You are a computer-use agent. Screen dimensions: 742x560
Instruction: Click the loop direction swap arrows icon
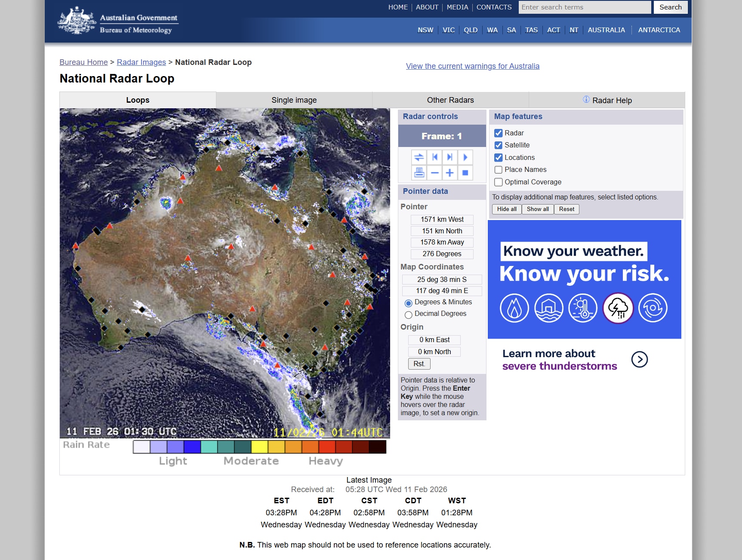pos(419,157)
